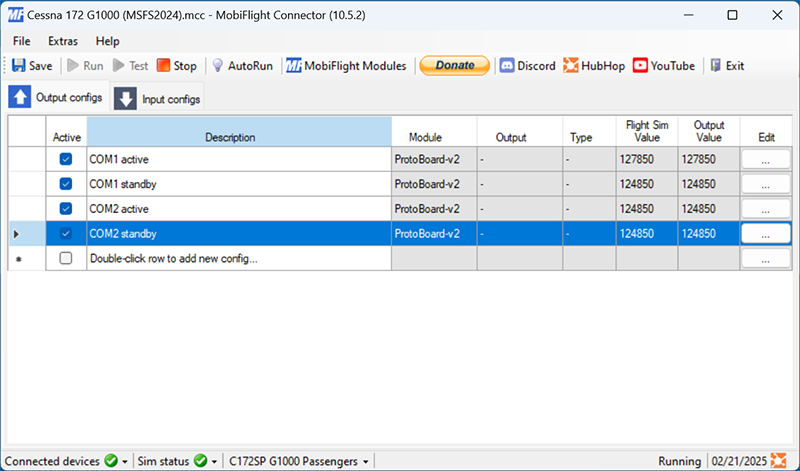Click the MobiFlight logo in title bar

[x=16, y=15]
